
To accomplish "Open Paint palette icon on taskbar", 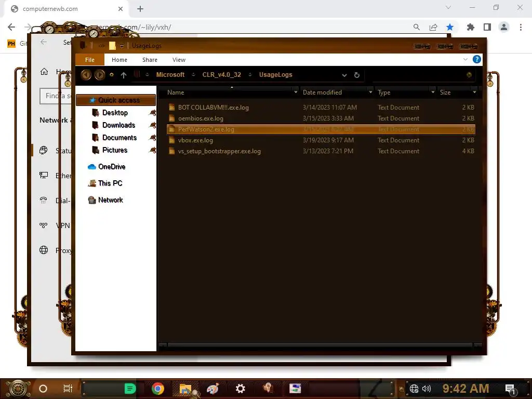I will click(212, 389).
